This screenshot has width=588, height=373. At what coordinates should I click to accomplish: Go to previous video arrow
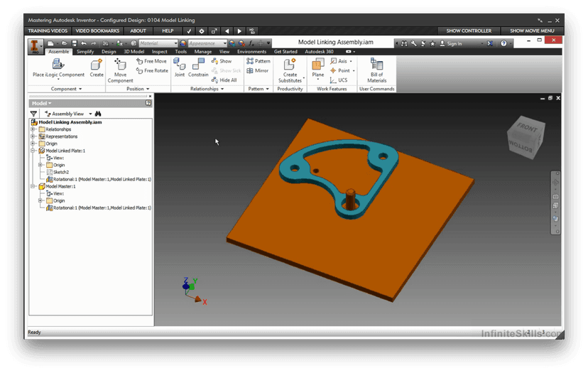pyautogui.click(x=227, y=31)
